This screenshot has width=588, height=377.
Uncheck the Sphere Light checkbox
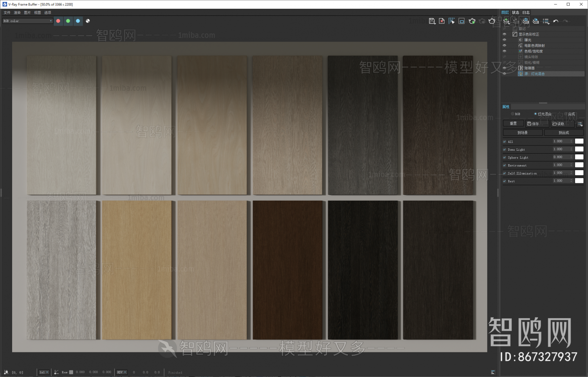(505, 157)
